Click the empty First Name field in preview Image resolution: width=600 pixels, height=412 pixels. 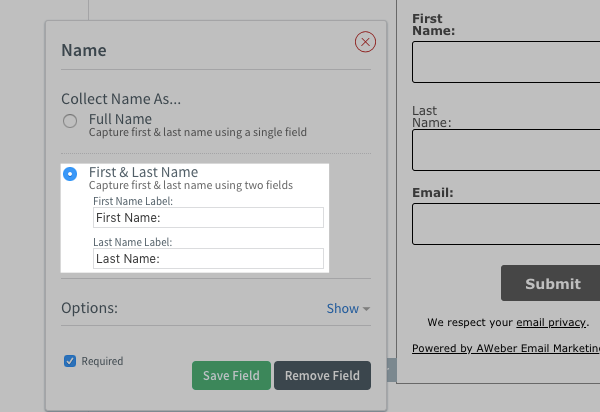pyautogui.click(x=505, y=62)
